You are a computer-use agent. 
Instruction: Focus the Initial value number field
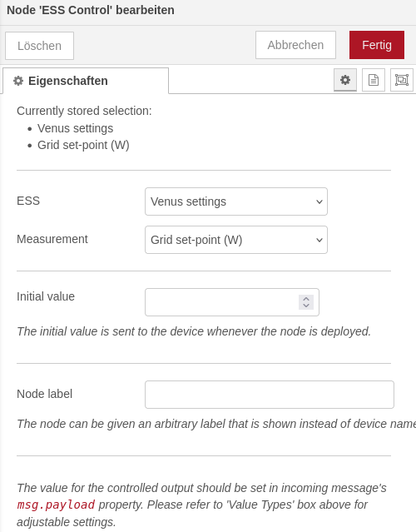tap(232, 302)
